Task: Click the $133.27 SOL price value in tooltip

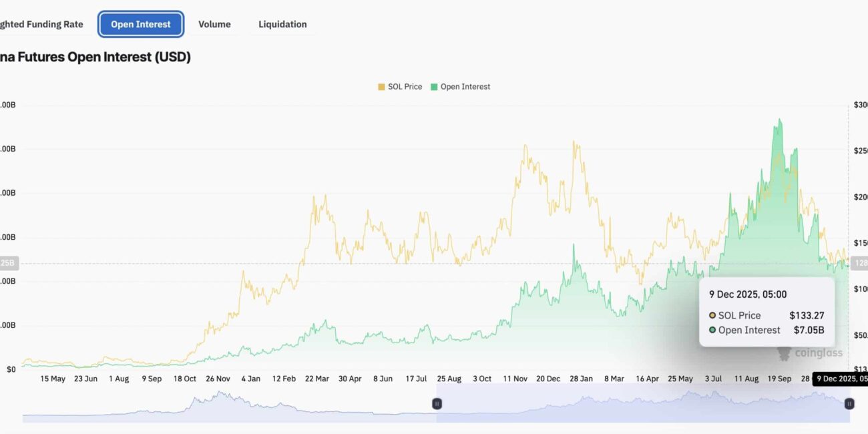Action: point(807,316)
